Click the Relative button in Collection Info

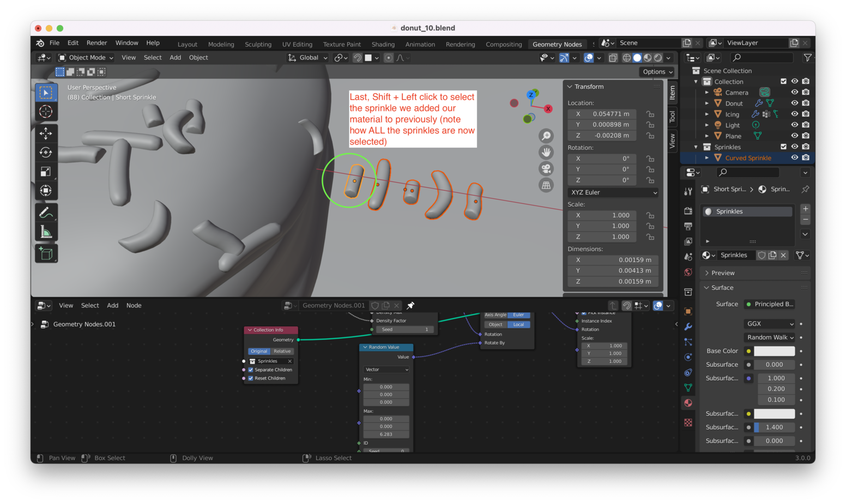point(282,351)
